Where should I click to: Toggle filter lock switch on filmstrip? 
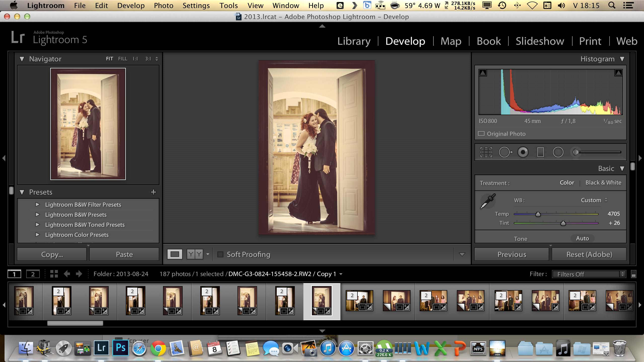point(634,274)
